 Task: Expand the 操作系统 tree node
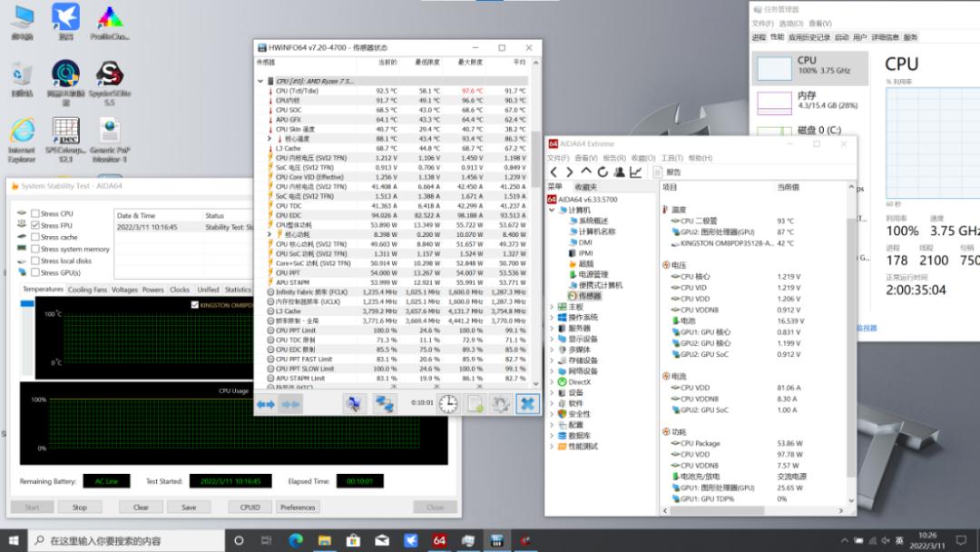click(552, 318)
